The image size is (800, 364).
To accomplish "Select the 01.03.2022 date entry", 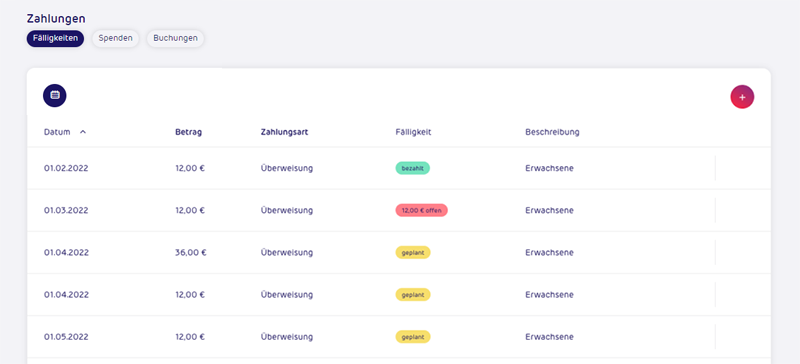I will 66,210.
